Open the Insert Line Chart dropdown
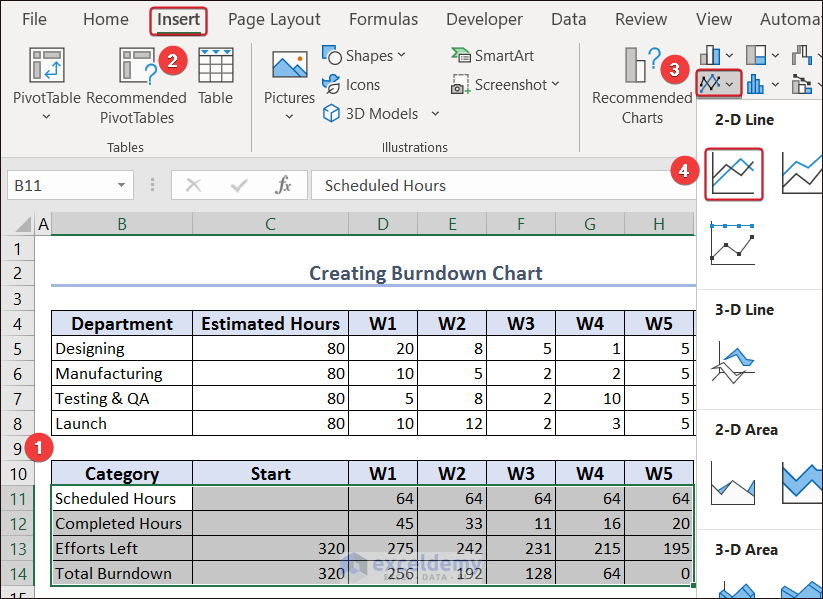Image resolution: width=823 pixels, height=599 pixels. coord(718,84)
